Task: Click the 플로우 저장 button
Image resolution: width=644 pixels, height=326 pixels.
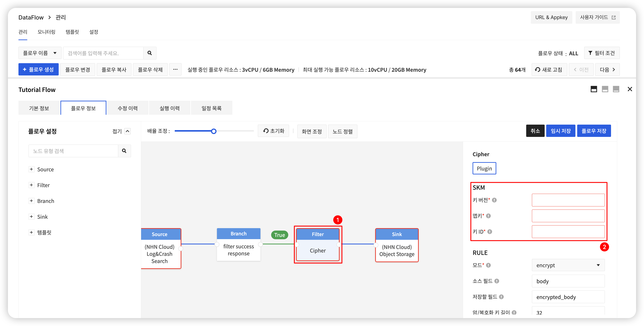Action: click(x=593, y=131)
